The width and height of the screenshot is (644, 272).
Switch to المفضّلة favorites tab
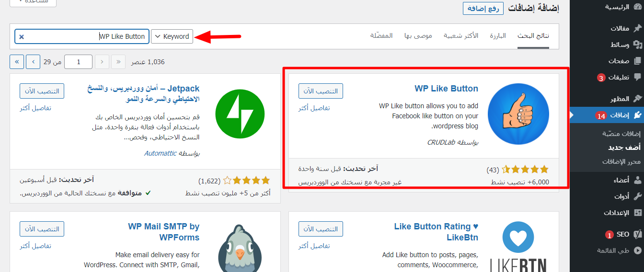pyautogui.click(x=381, y=36)
